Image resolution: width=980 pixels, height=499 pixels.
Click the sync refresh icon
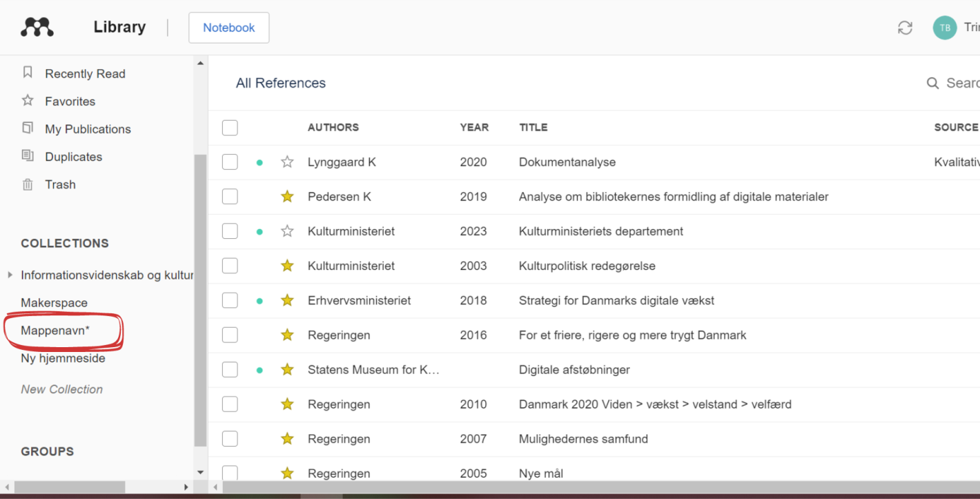pyautogui.click(x=905, y=28)
